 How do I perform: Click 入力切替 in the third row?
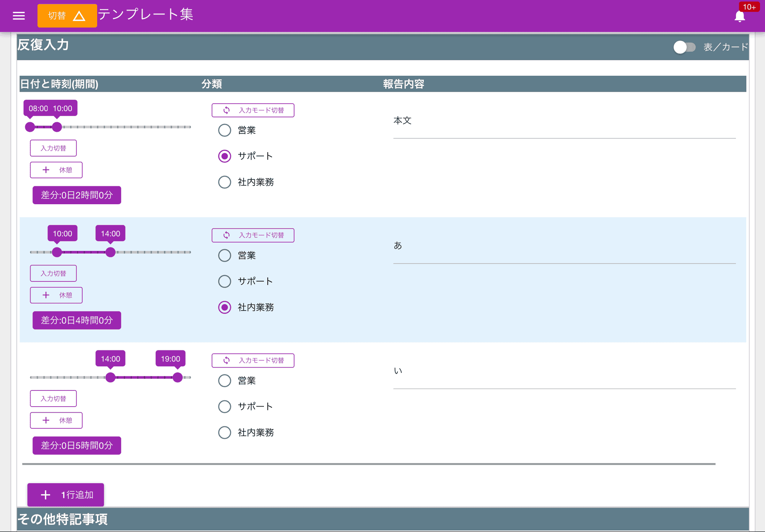tap(53, 398)
